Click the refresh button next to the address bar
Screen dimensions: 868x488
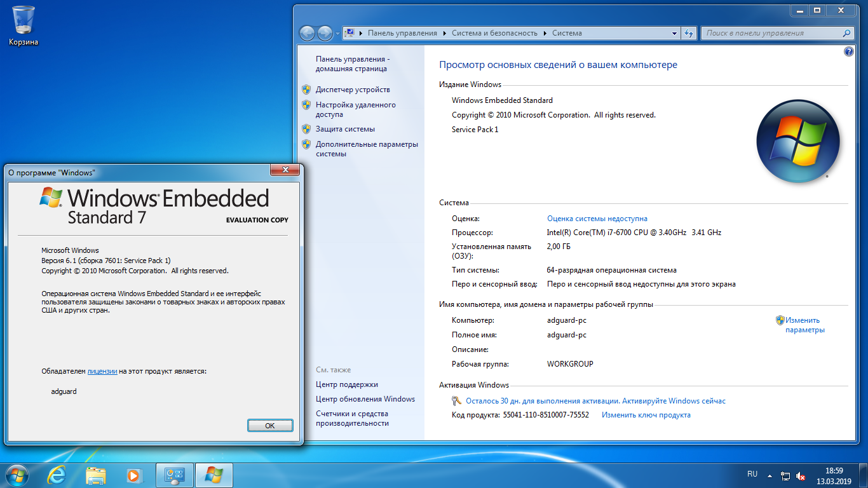(x=689, y=33)
